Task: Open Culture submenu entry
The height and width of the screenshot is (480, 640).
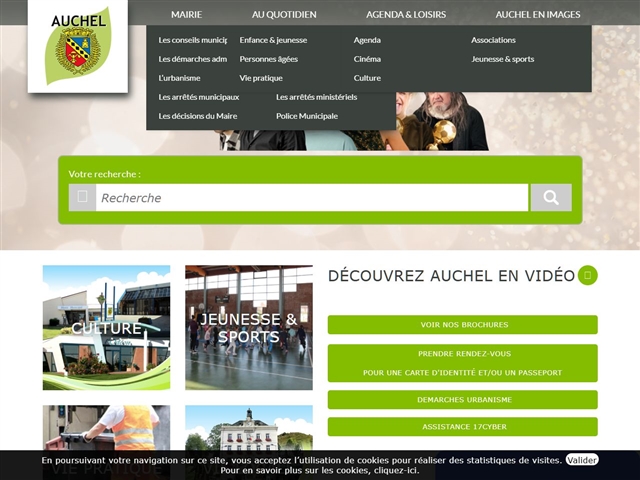Action: 367,78
